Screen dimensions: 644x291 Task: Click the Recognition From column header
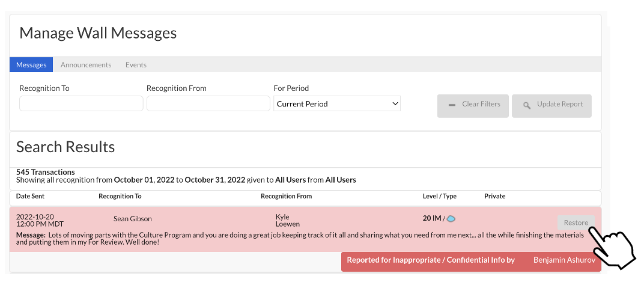[287, 196]
